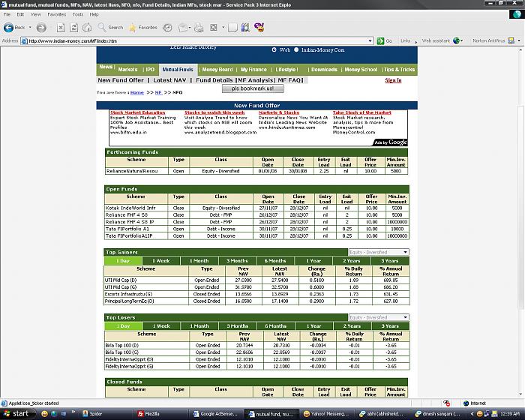Go forward with the Forward arrow icon
The image size is (525, 420).
click(41, 28)
